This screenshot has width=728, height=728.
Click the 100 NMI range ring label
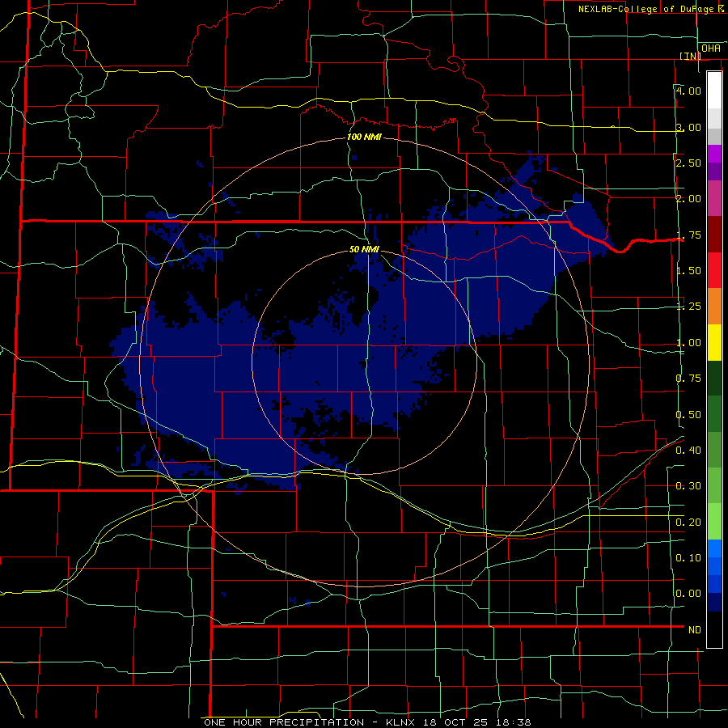[364, 137]
